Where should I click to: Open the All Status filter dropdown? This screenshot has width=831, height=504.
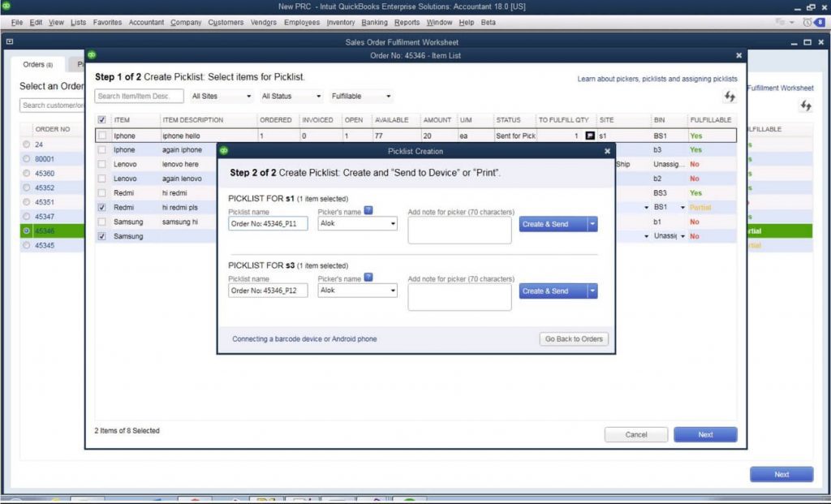291,97
